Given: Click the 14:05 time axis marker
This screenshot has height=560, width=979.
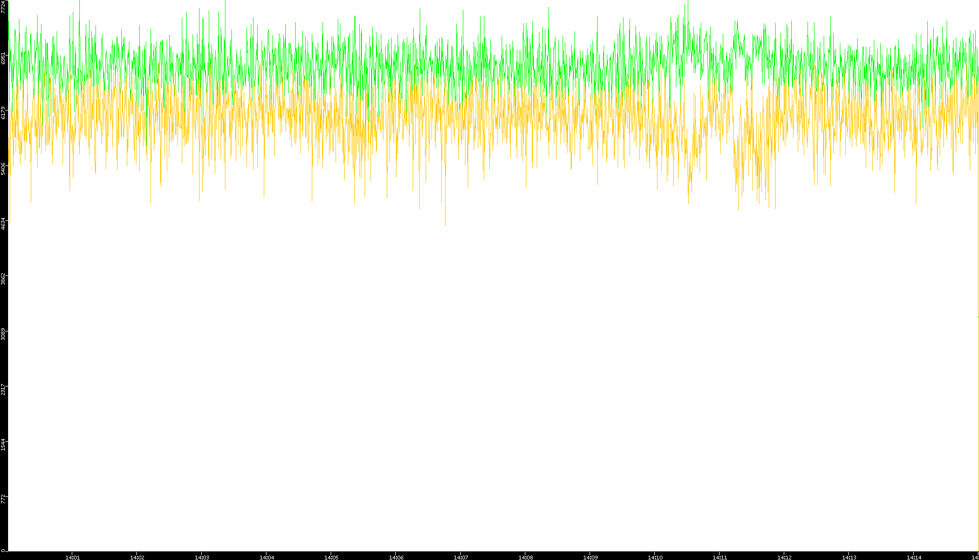Looking at the screenshot, I should point(331,557).
